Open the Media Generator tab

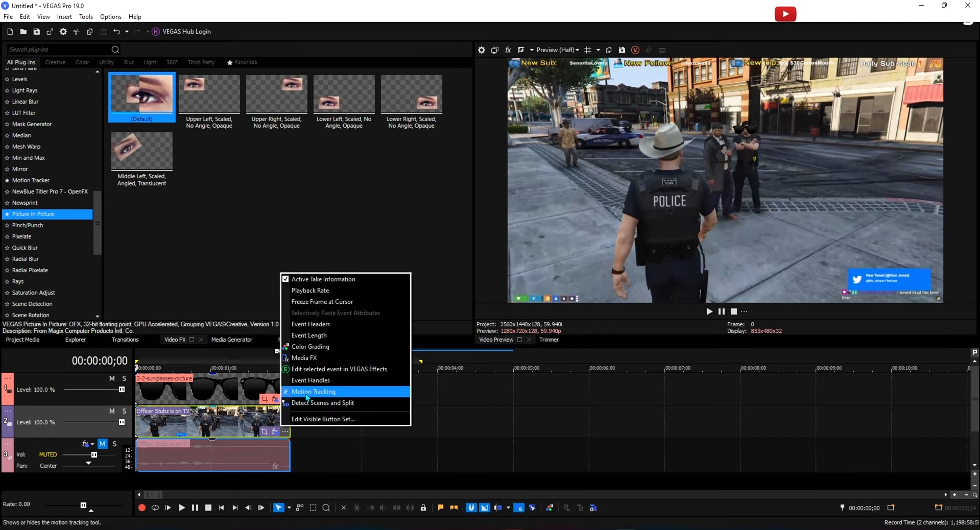[x=232, y=340]
